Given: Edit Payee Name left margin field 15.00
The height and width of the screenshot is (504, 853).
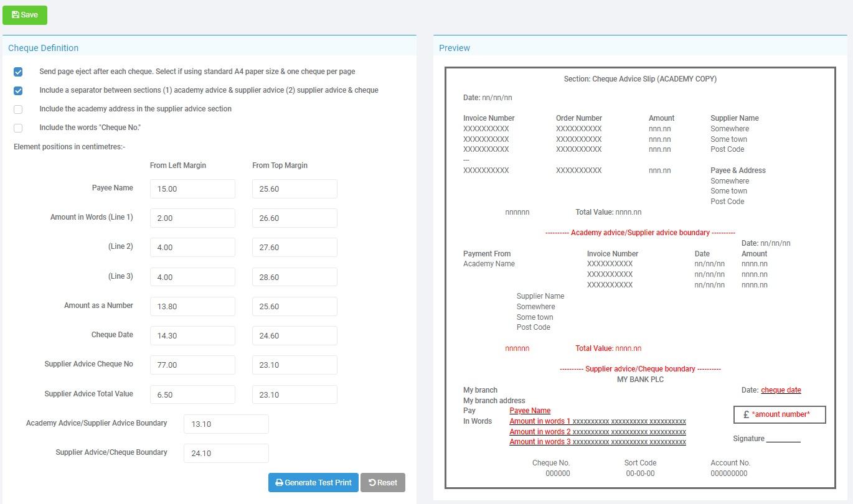Looking at the screenshot, I should [192, 189].
